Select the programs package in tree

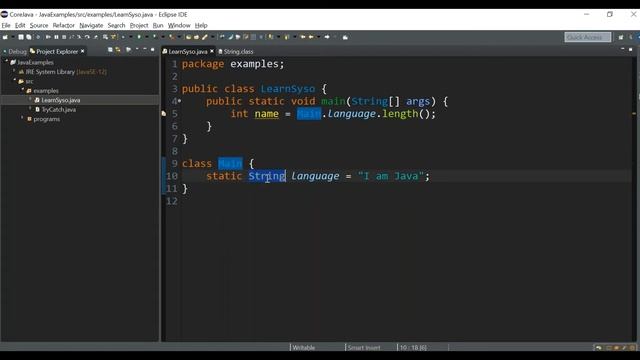(47, 119)
